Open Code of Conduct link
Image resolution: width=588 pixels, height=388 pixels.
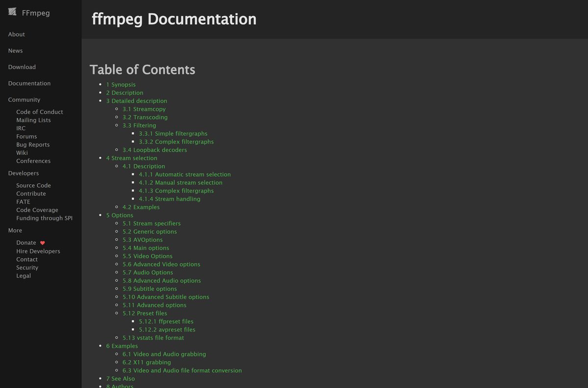coord(40,112)
